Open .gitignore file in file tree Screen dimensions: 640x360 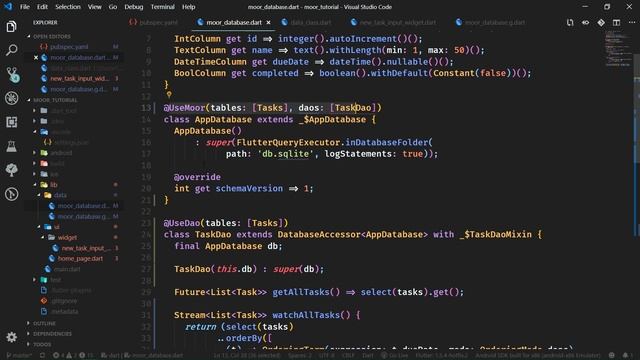64,301
